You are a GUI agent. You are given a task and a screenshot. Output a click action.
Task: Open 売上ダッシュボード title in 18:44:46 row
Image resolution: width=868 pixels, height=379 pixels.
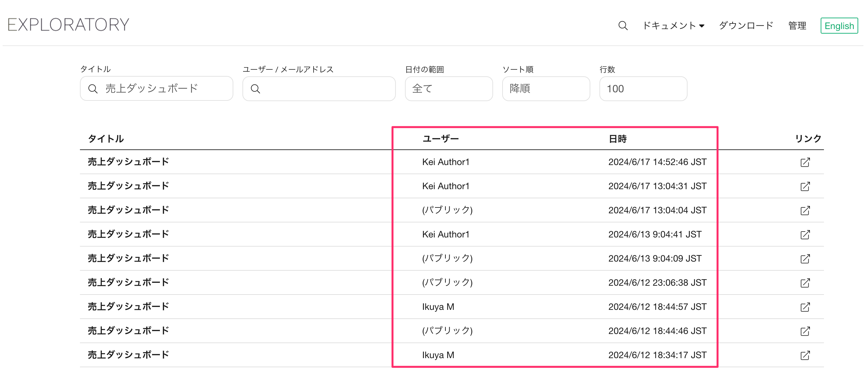128,331
